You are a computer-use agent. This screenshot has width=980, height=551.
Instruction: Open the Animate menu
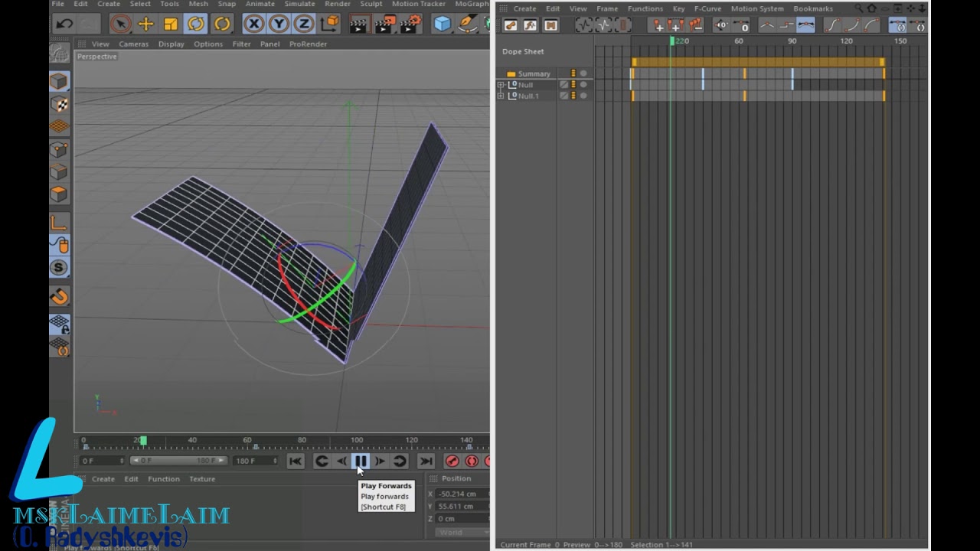click(x=260, y=4)
